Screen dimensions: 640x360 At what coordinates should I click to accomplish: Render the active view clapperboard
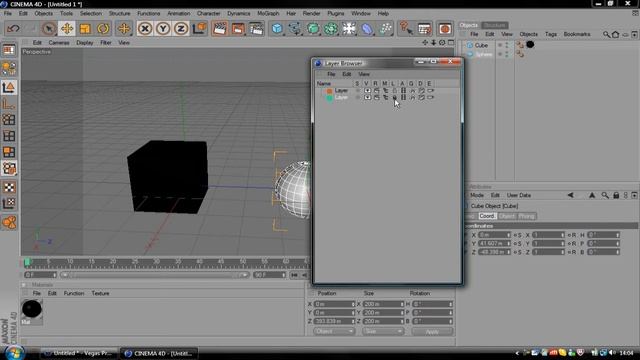coord(220,29)
